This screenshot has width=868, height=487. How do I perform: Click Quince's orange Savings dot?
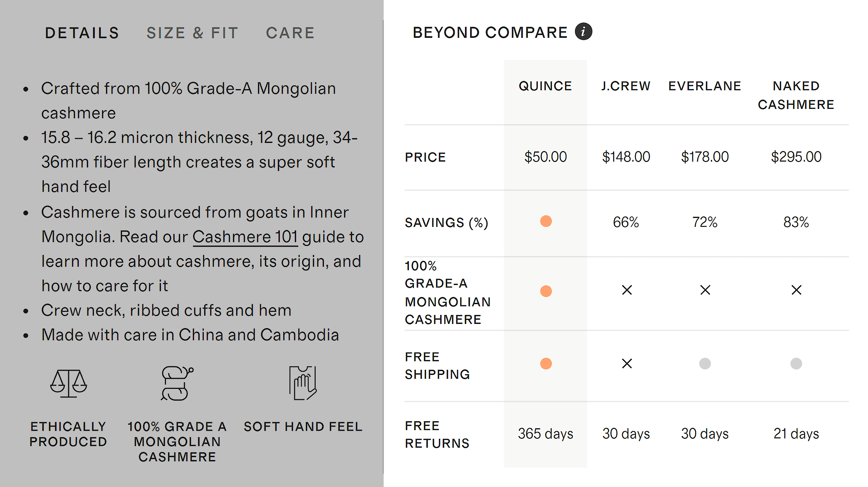point(546,221)
